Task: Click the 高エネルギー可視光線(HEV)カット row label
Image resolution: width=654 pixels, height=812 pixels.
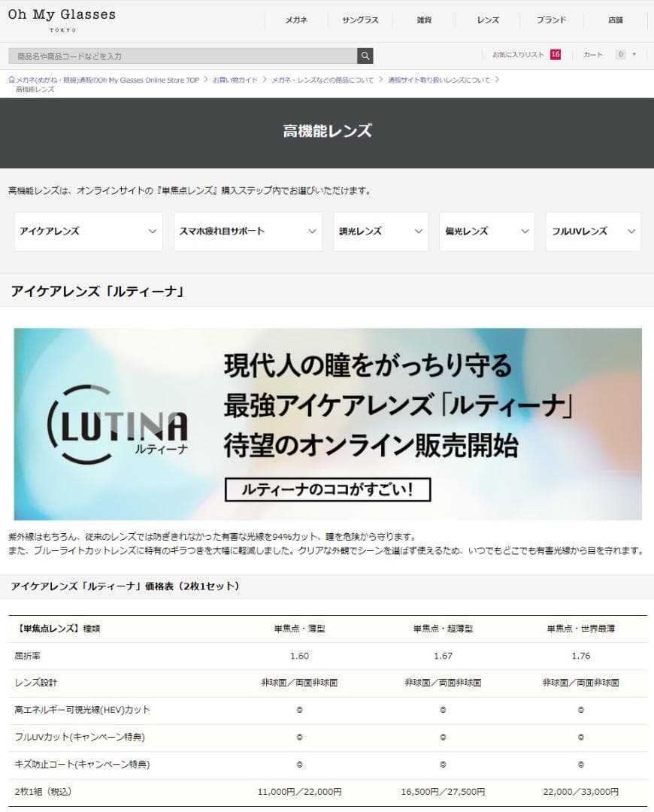Action: pyautogui.click(x=83, y=710)
